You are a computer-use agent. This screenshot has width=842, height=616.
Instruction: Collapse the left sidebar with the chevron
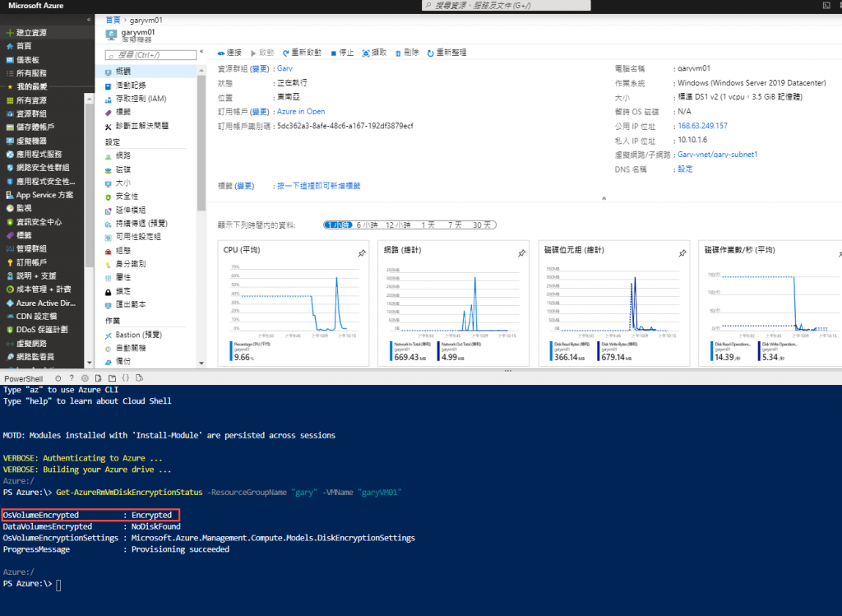[x=89, y=20]
